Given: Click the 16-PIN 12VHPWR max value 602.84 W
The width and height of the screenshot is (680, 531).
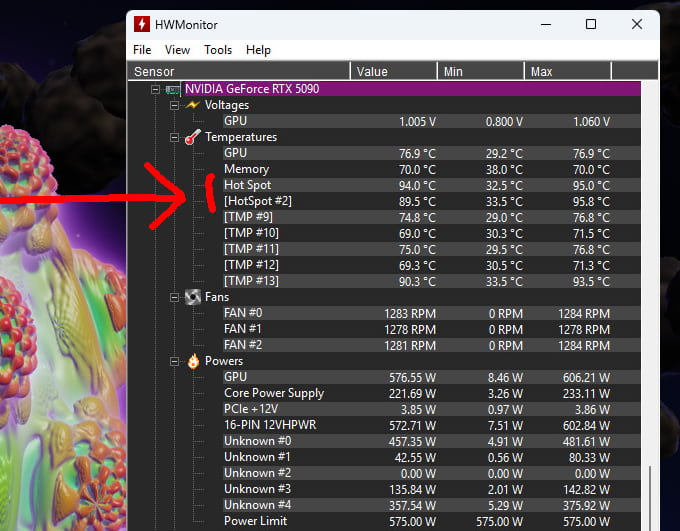Looking at the screenshot, I should point(586,426).
